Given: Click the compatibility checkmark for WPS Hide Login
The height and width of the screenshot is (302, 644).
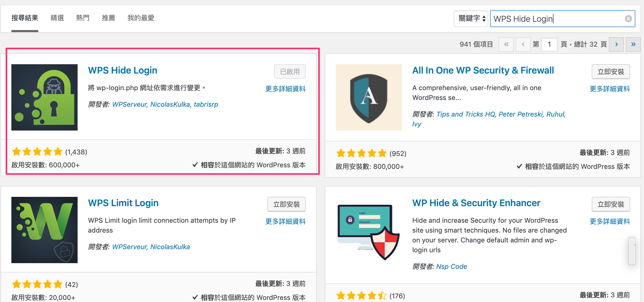Looking at the screenshot, I should point(195,165).
